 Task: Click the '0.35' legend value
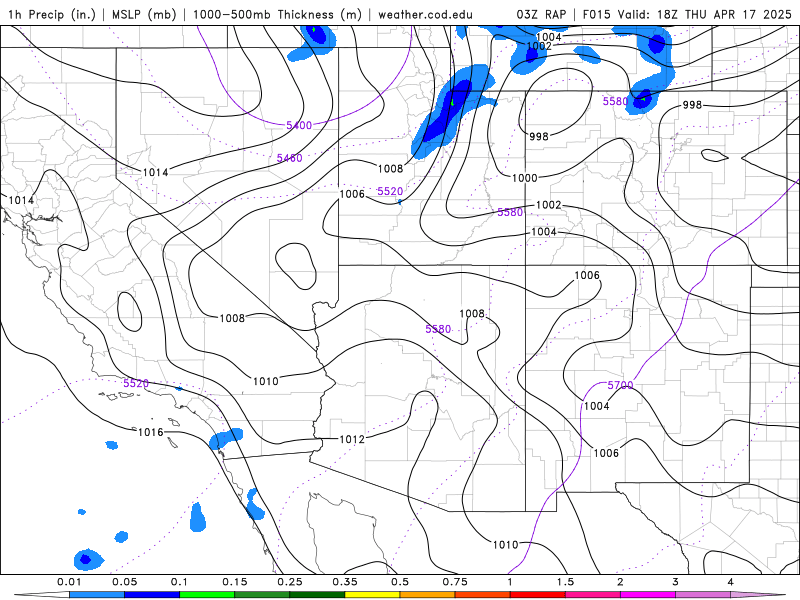pyautogui.click(x=345, y=582)
